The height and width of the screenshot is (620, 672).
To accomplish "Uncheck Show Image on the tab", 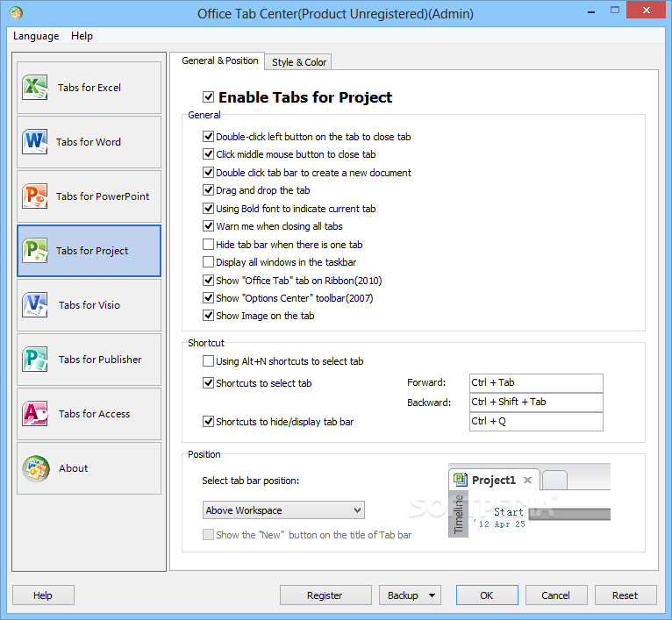I will [208, 316].
